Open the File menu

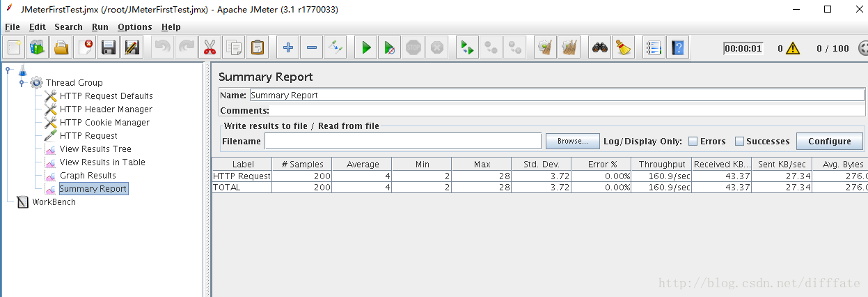[x=13, y=26]
